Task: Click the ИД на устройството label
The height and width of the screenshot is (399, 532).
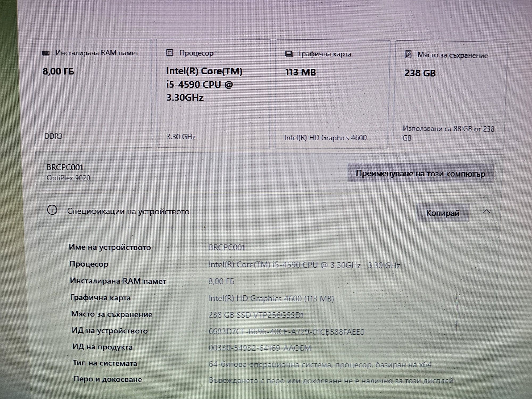Action: click(110, 331)
